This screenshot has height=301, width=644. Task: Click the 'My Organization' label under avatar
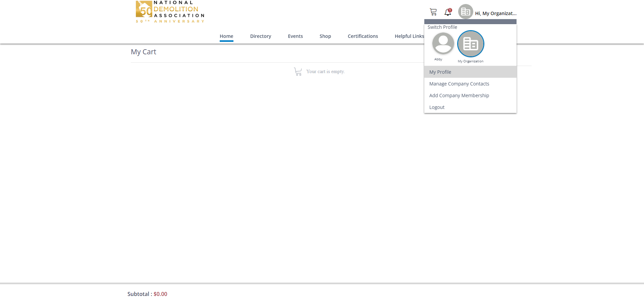click(x=471, y=61)
